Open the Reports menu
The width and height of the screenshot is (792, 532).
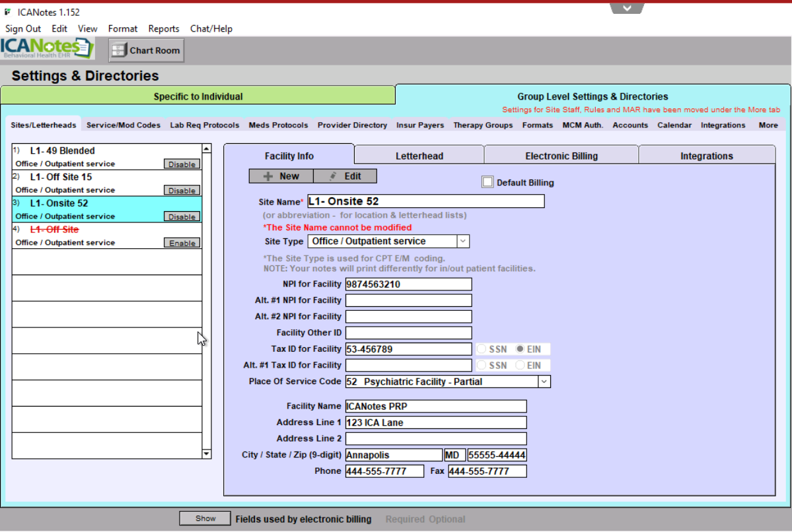pyautogui.click(x=163, y=28)
